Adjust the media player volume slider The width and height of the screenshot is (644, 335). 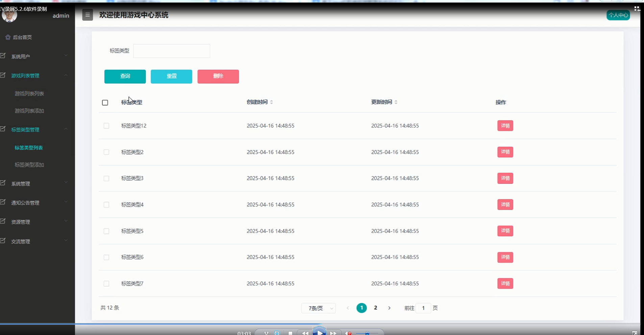tap(367, 333)
